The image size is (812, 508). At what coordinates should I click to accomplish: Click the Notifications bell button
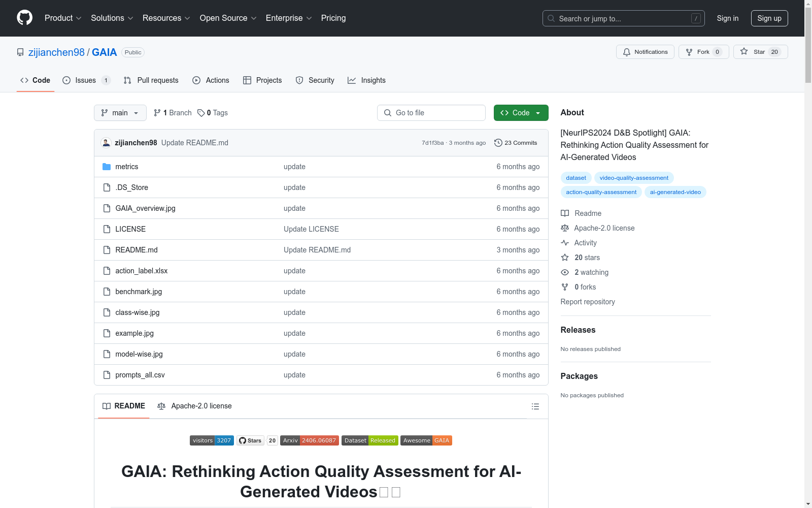pos(645,52)
